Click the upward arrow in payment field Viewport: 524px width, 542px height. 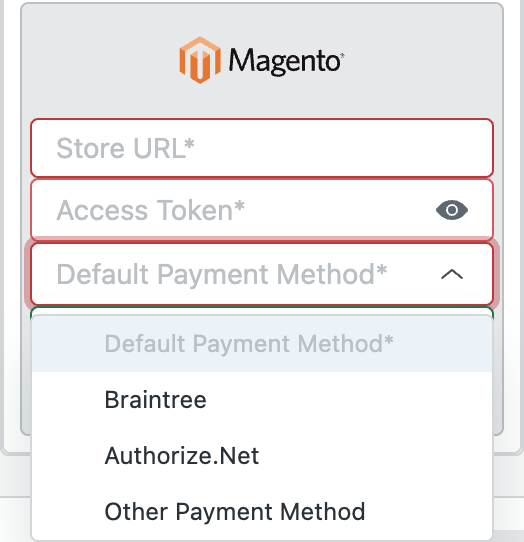pyautogui.click(x=452, y=274)
